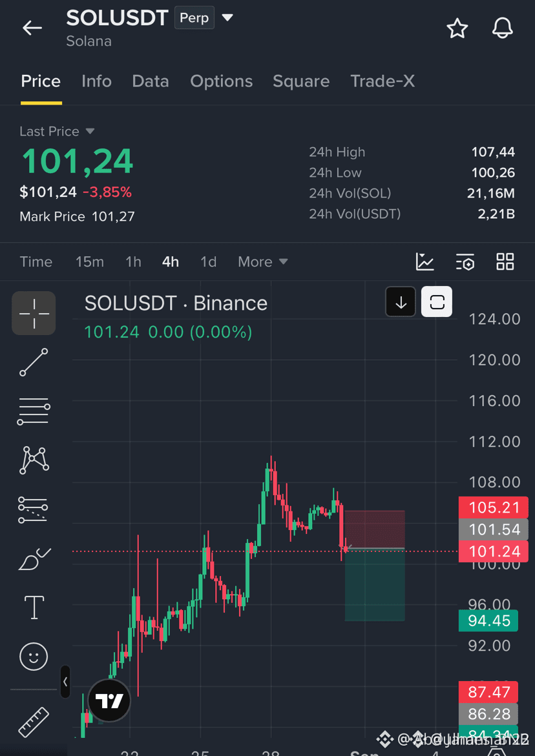This screenshot has height=756, width=535.
Task: Select the brush drawing tool
Action: click(34, 559)
